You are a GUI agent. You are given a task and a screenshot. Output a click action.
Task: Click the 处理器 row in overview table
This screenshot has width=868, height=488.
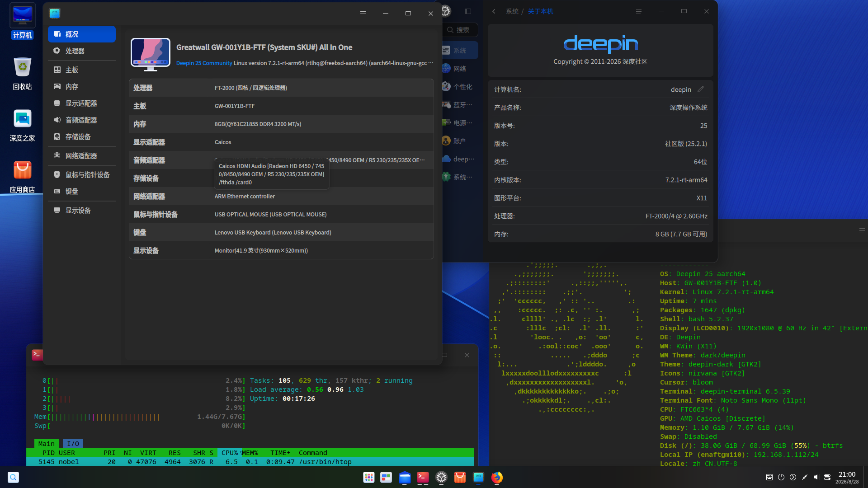[x=281, y=88]
